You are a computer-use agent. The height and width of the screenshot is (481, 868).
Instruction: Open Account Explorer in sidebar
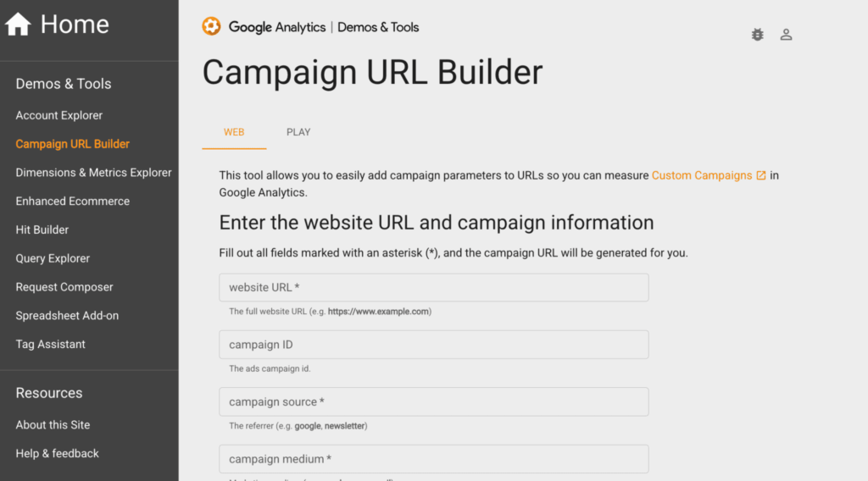59,115
